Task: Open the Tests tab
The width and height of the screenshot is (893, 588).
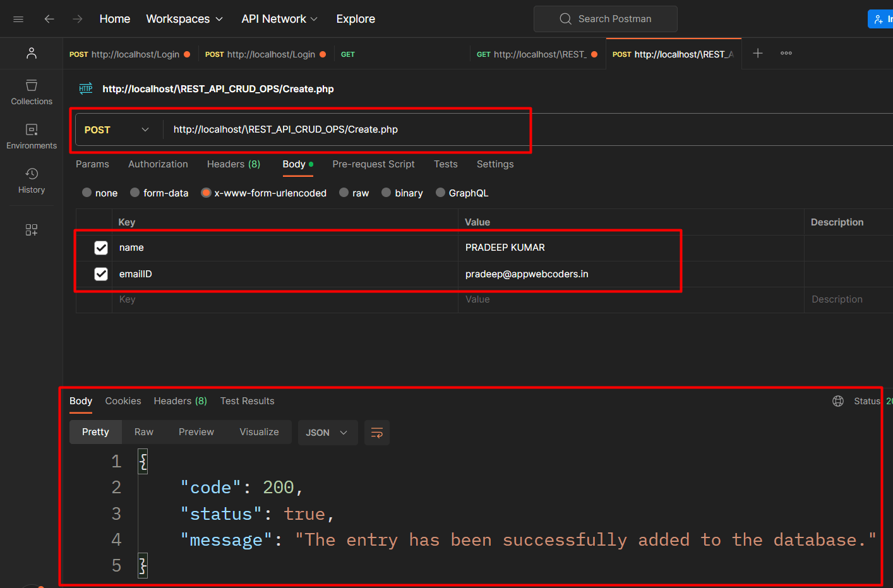Action: tap(446, 164)
